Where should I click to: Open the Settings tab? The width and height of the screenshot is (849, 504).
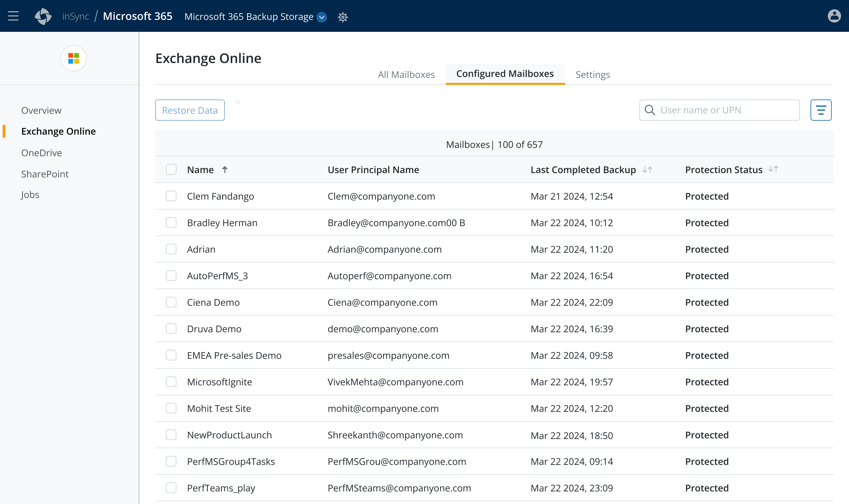592,74
